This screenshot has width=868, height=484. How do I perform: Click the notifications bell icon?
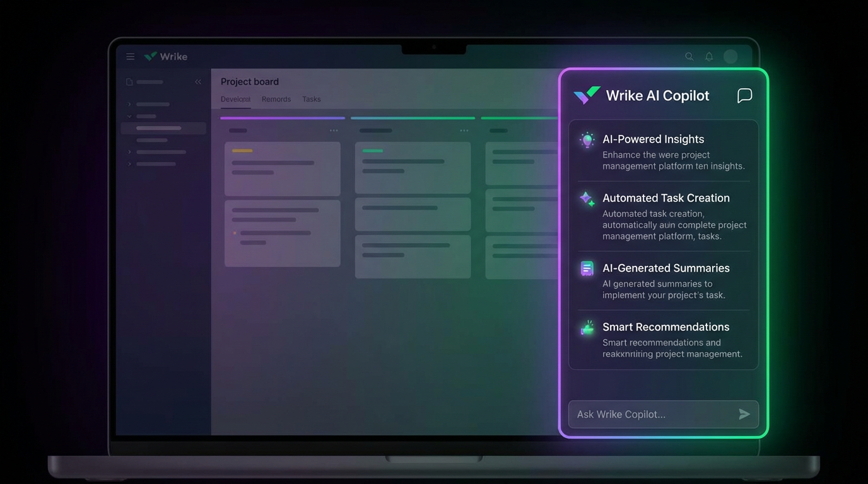(708, 56)
